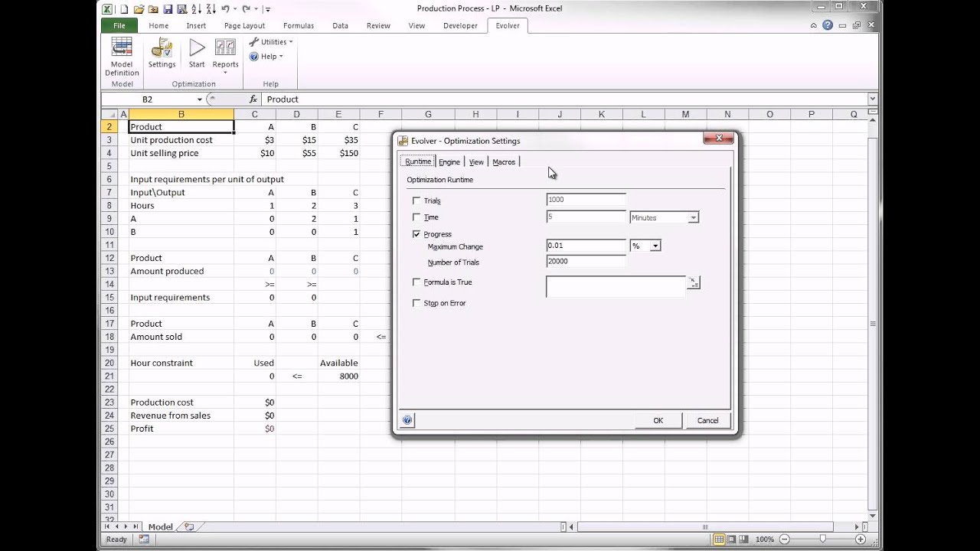
Task: Enable the Time checkbox
Action: [x=416, y=217]
